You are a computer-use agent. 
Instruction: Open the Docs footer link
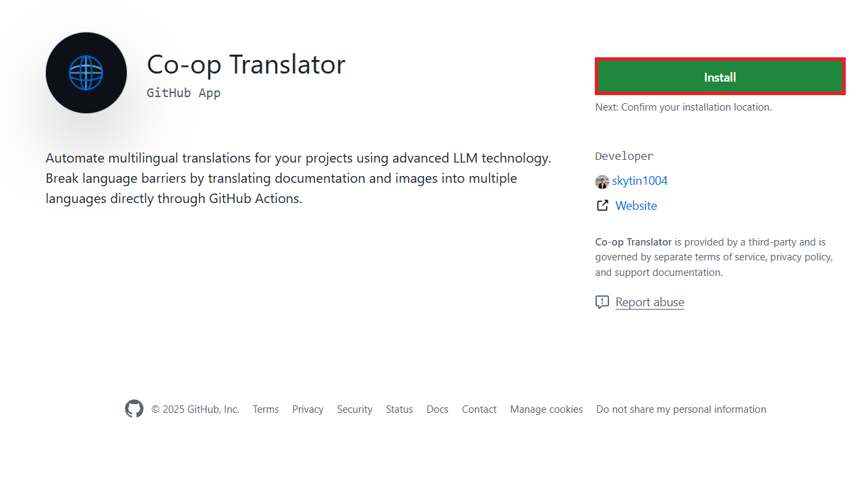[437, 409]
